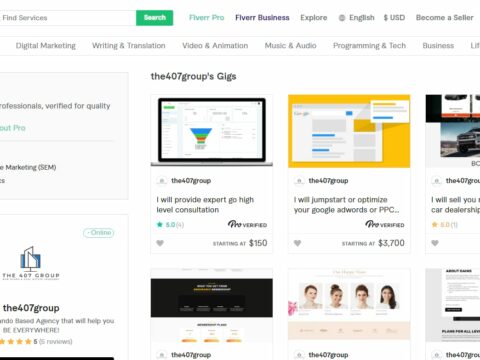Click the star rating on go high level gig

(x=170, y=225)
